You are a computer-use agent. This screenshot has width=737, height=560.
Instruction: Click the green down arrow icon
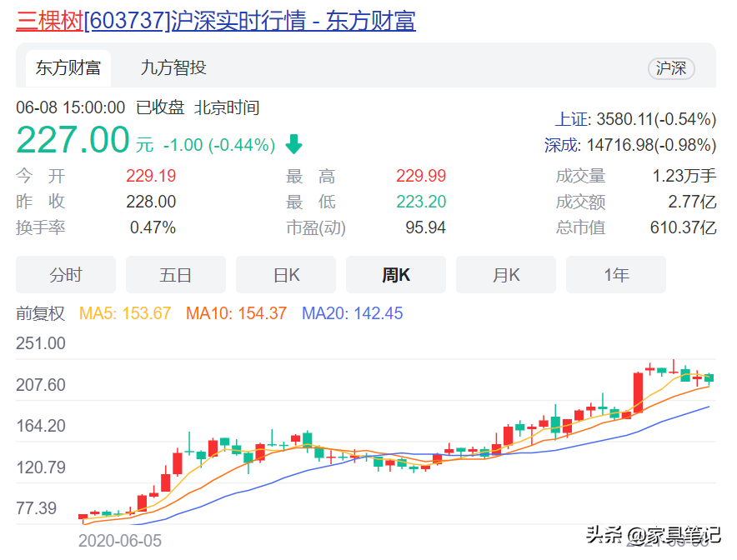pyautogui.click(x=293, y=144)
